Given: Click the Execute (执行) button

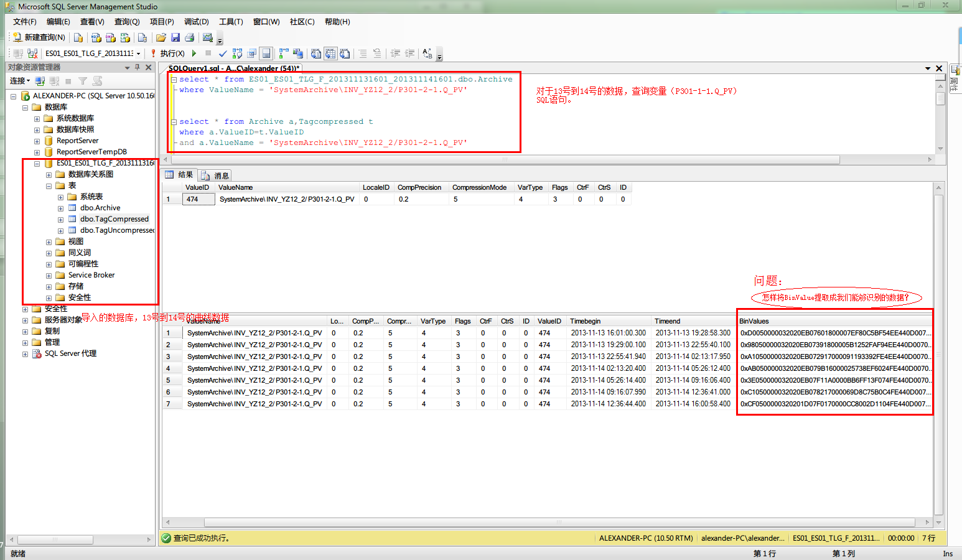Looking at the screenshot, I should click(x=167, y=54).
